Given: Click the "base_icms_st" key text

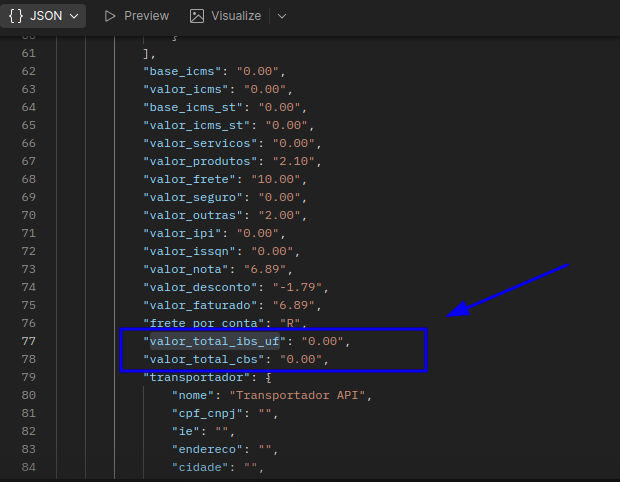Looking at the screenshot, I should (193, 107).
